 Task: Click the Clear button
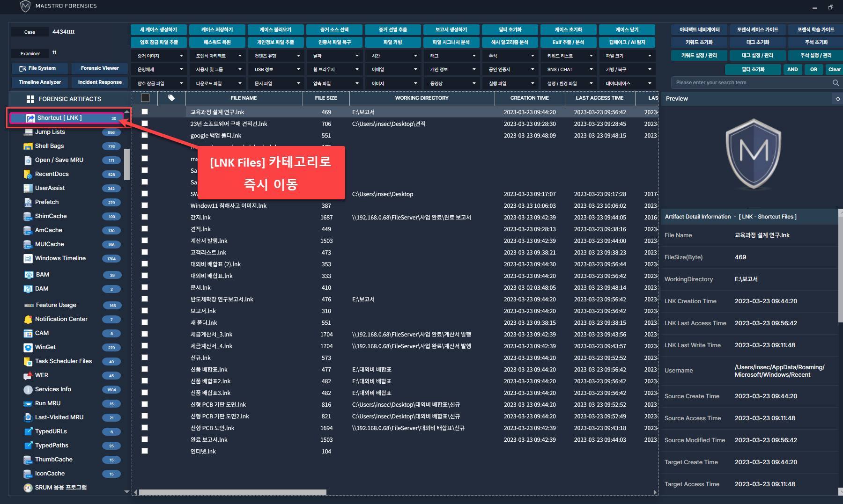tap(834, 69)
